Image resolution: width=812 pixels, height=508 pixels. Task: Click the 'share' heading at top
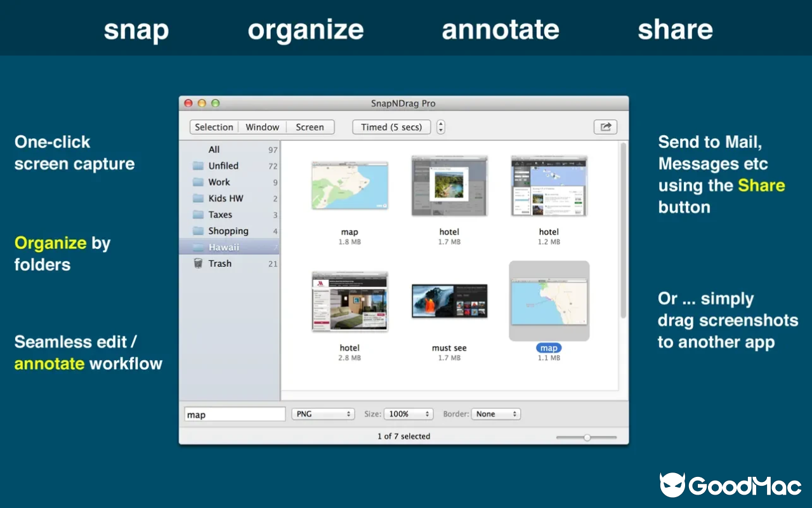click(675, 30)
